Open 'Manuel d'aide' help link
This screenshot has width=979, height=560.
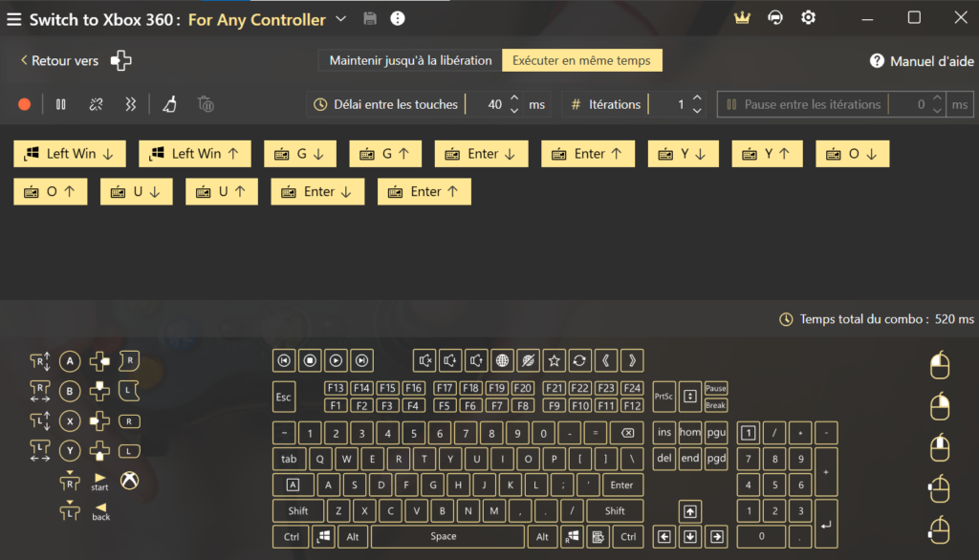tap(922, 61)
